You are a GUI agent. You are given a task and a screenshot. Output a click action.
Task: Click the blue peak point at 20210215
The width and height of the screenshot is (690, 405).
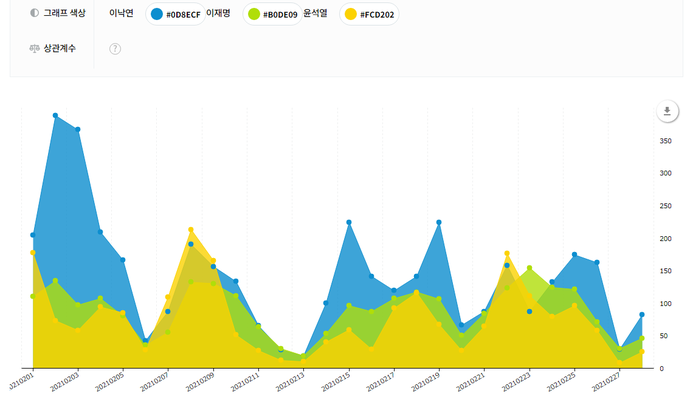[x=349, y=222]
